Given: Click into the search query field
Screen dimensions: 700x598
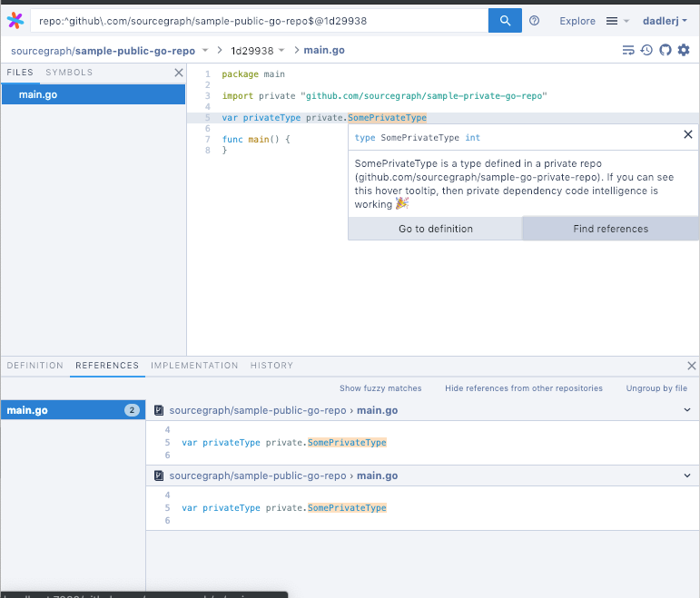Looking at the screenshot, I should click(x=260, y=21).
